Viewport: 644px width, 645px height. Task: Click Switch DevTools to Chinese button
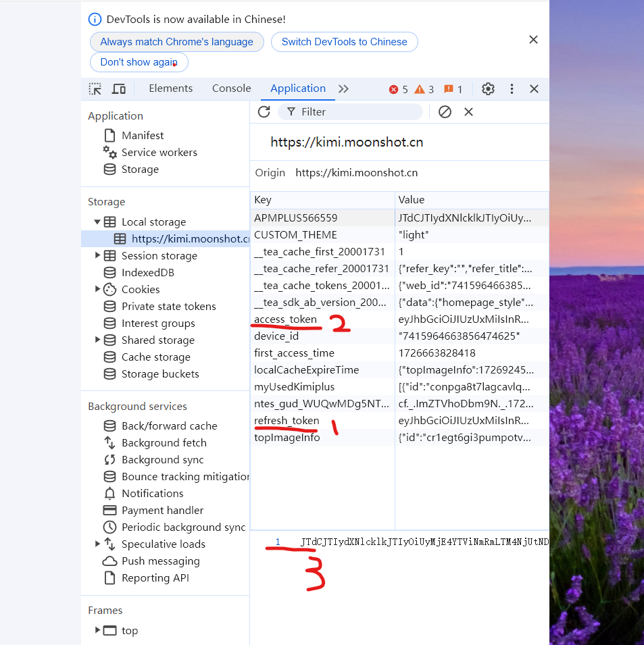[x=344, y=42]
